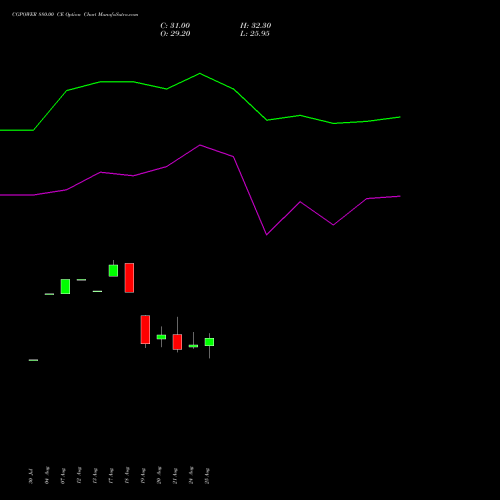Click the open value O: 29.20

point(175,34)
